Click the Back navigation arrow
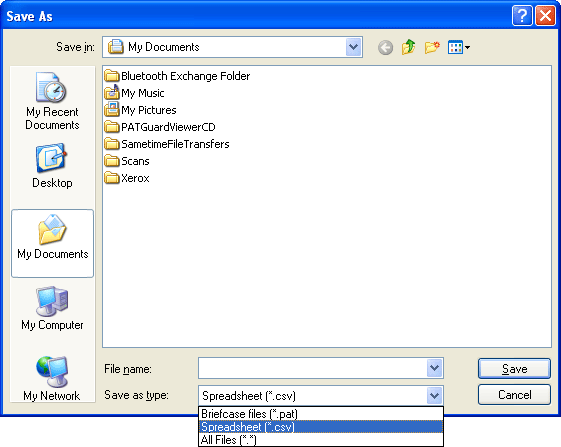This screenshot has width=561, height=447. [385, 47]
